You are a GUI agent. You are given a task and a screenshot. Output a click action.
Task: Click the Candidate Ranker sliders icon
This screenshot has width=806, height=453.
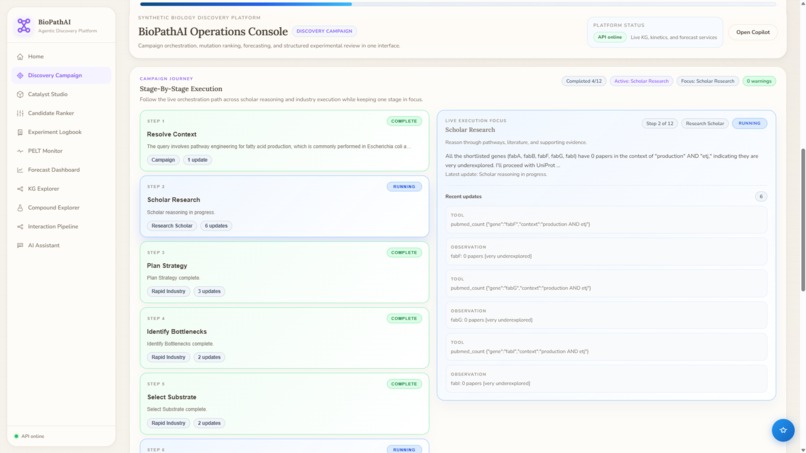click(20, 113)
